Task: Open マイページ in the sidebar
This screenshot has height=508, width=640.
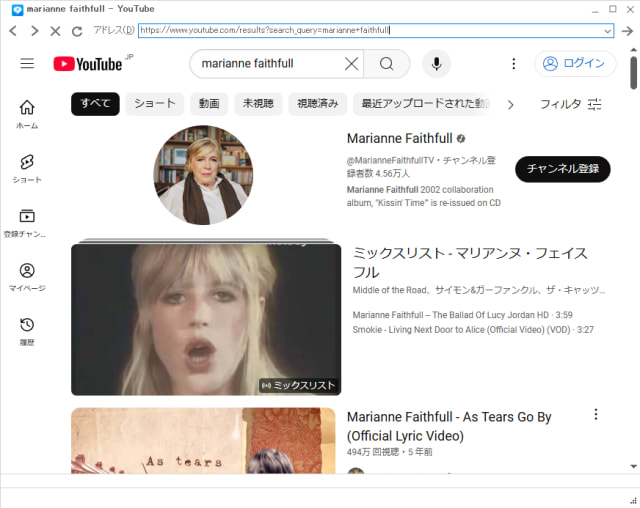Action: [x=27, y=277]
